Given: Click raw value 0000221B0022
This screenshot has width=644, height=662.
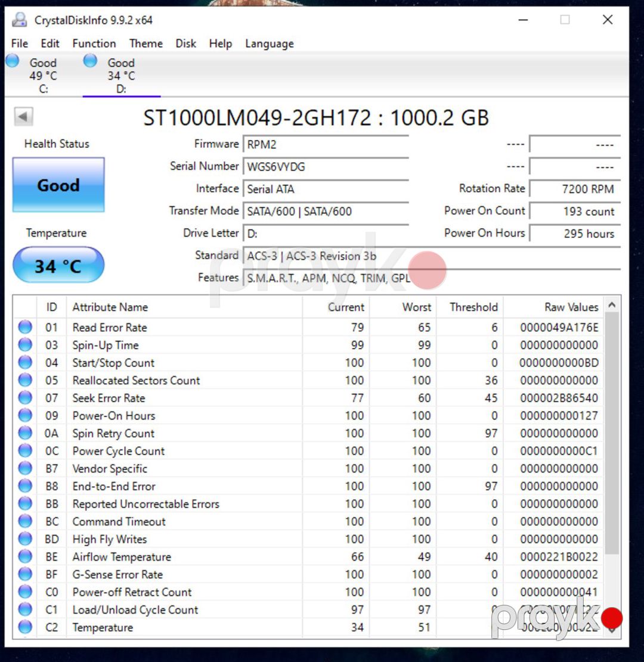Looking at the screenshot, I should pos(559,557).
